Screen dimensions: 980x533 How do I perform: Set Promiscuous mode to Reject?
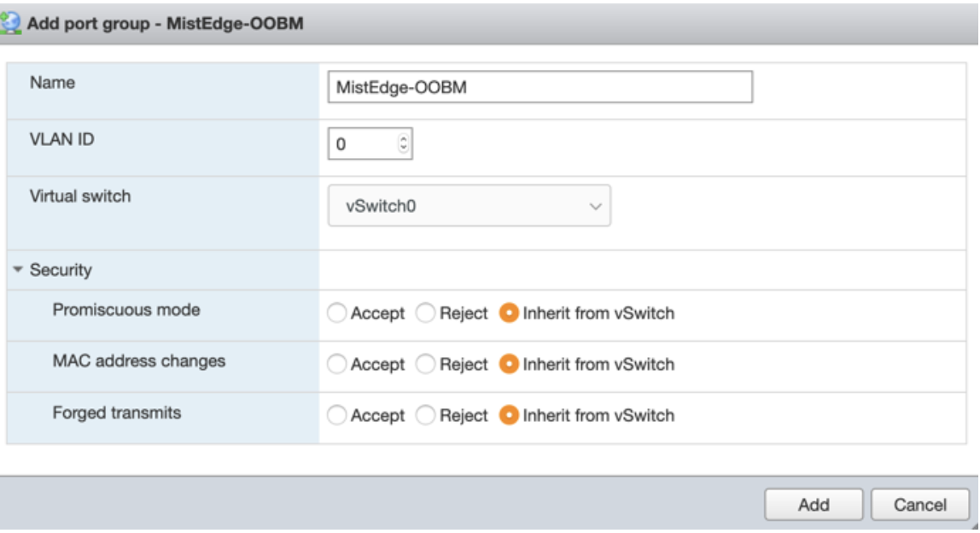(x=425, y=313)
